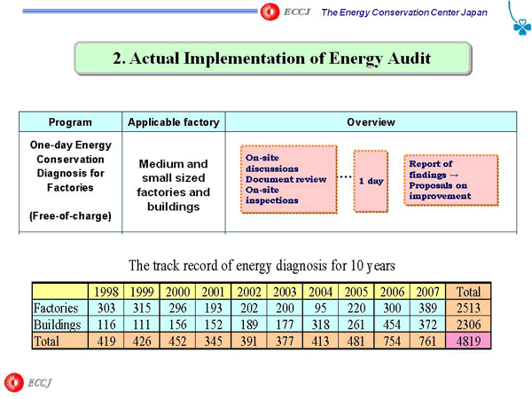Select the Factories 2001 value '193'

point(214,308)
